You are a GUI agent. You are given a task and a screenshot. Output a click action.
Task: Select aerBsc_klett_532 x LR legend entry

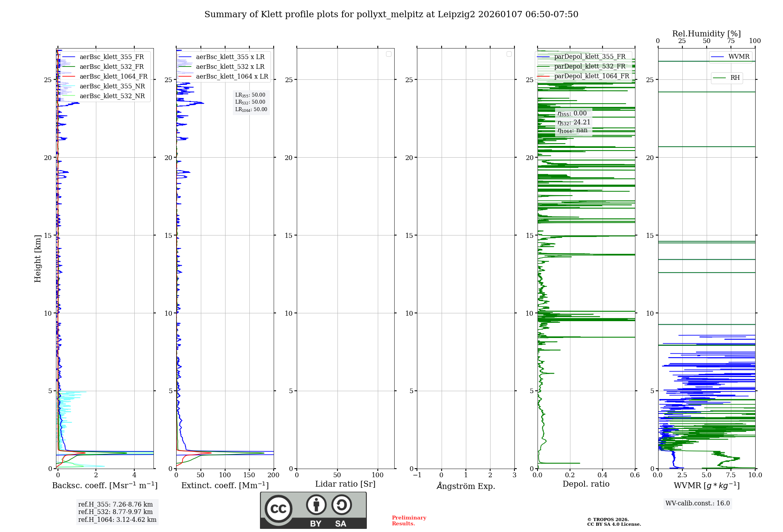(230, 67)
